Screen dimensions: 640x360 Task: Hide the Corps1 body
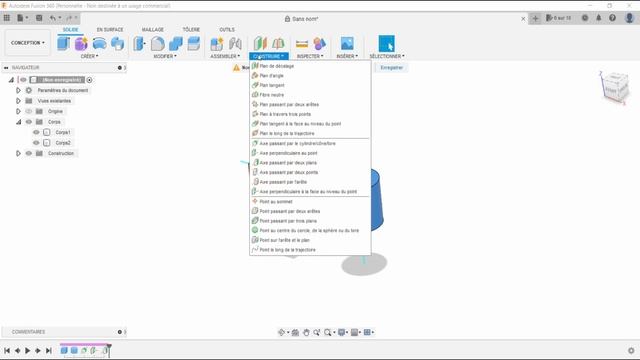pyautogui.click(x=36, y=132)
